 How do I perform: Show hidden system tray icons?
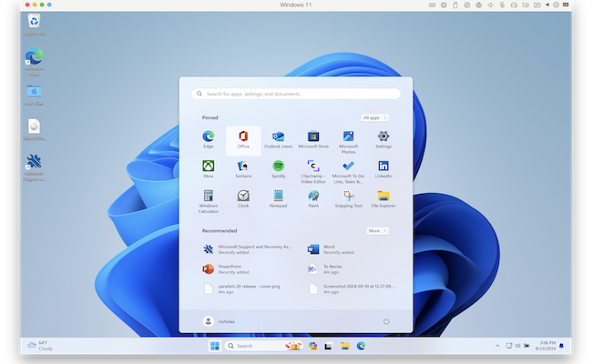pyautogui.click(x=497, y=346)
